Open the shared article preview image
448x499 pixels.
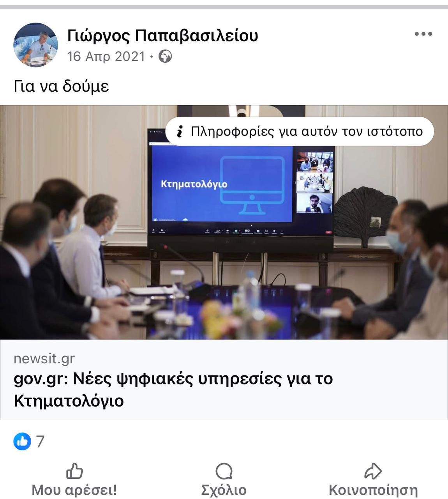pyautogui.click(x=224, y=222)
